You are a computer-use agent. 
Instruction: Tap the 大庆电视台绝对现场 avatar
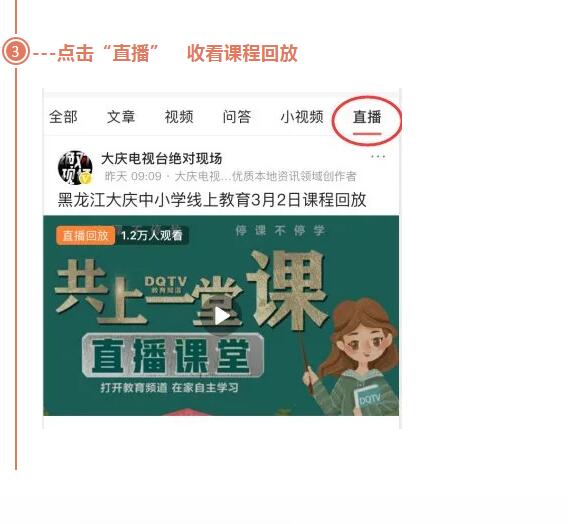(x=75, y=168)
